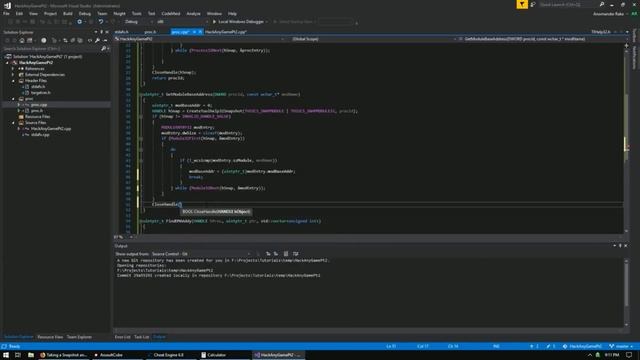Click the Clear All icon in Output toolbar
The width and height of the screenshot is (640, 360).
tap(286, 254)
